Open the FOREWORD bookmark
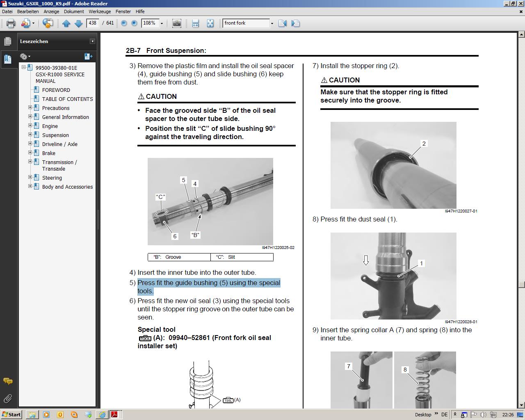This screenshot has width=525, height=420. [56, 90]
